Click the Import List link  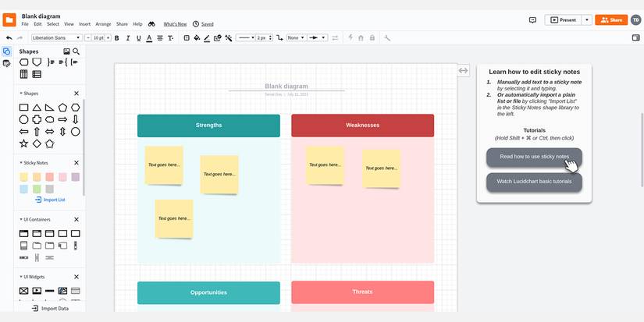click(50, 200)
